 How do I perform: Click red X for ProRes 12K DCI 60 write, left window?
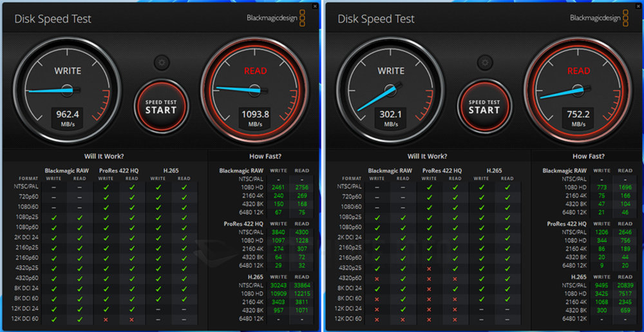[105, 318]
